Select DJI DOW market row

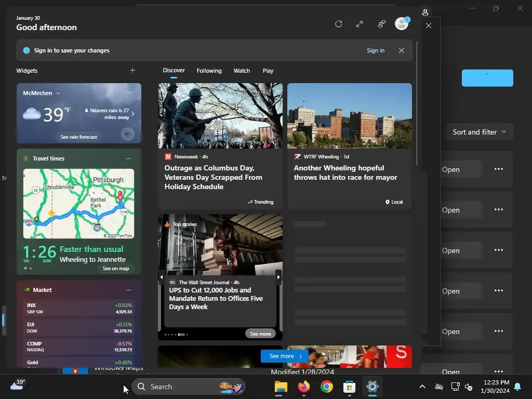click(79, 327)
